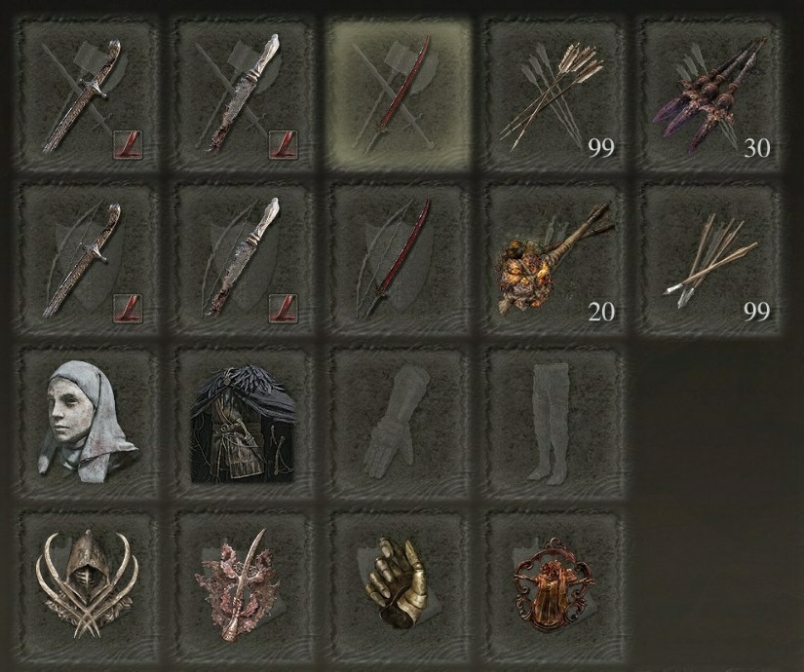The width and height of the screenshot is (804, 672).
Task: Click bleed badge on second-row bone blade
Action: click(284, 308)
